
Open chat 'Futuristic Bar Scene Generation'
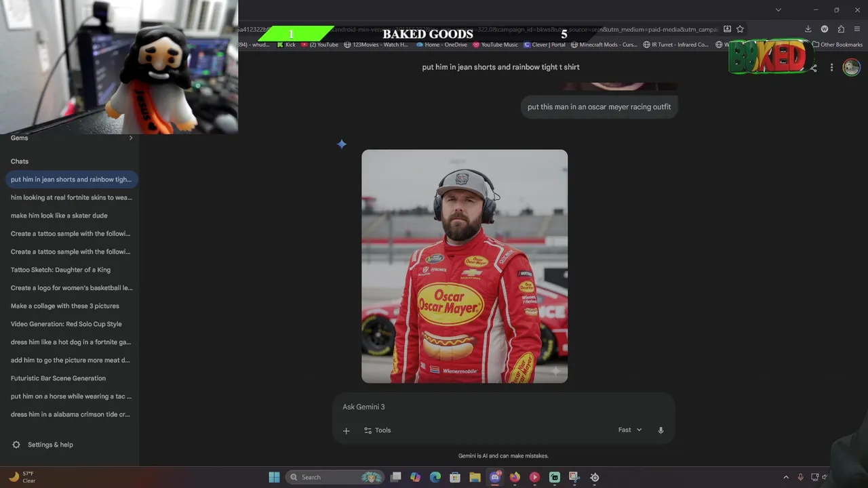point(71,378)
